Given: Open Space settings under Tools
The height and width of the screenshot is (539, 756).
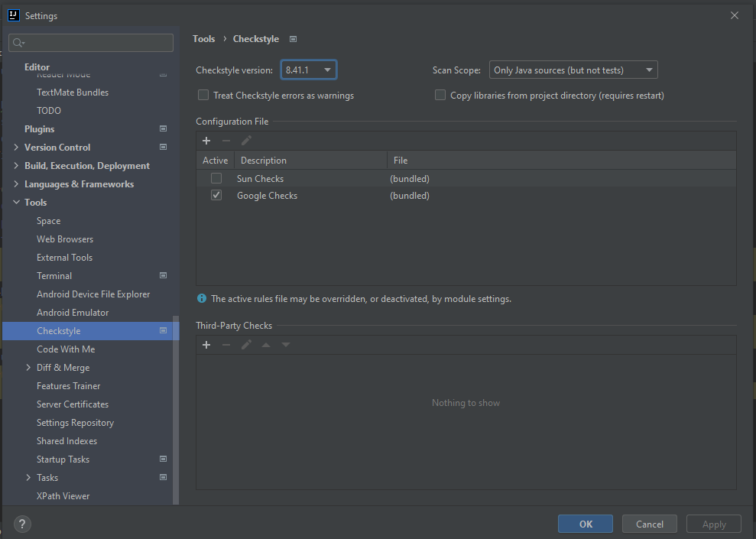Looking at the screenshot, I should pos(49,221).
